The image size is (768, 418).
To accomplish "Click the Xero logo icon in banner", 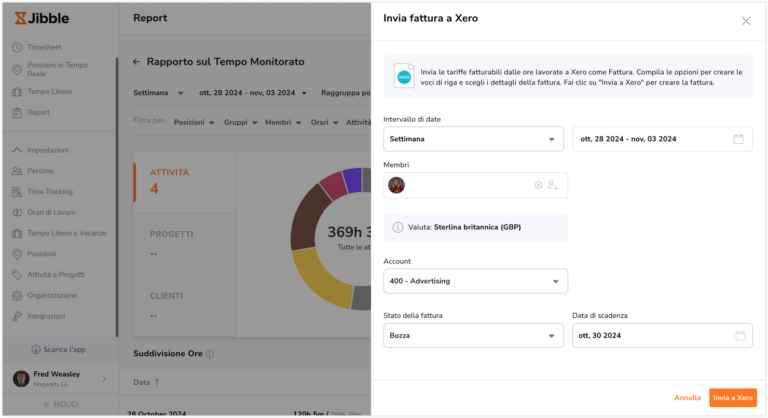I will pos(404,76).
